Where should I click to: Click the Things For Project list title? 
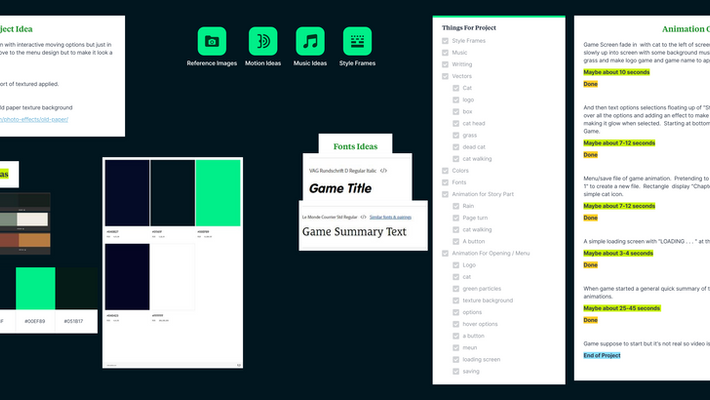tap(469, 28)
